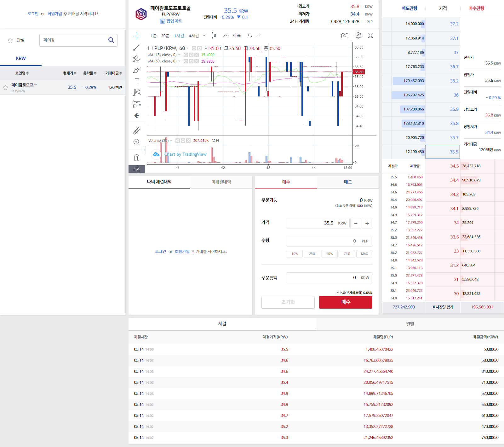Toggle fullscreen chart mode
The width and height of the screenshot is (504, 447).
[370, 35]
